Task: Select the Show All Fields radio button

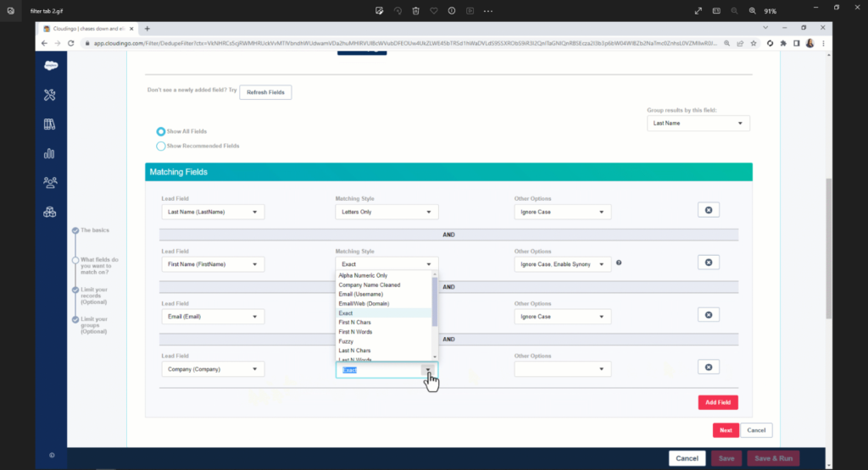Action: pyautogui.click(x=160, y=131)
